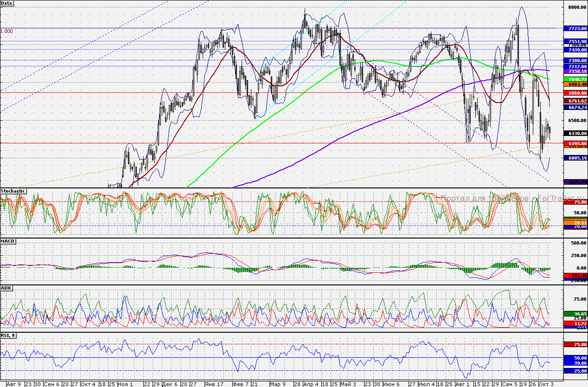This screenshot has width=588, height=387.
Task: Click the Data panel label
Action: (7, 3)
